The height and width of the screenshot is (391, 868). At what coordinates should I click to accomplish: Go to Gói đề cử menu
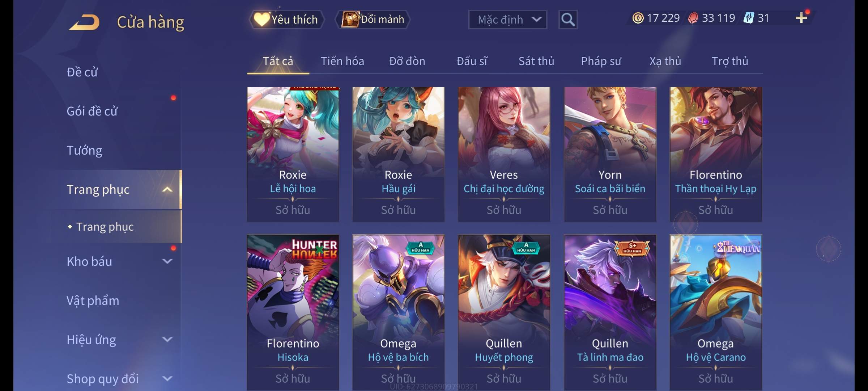pos(92,111)
